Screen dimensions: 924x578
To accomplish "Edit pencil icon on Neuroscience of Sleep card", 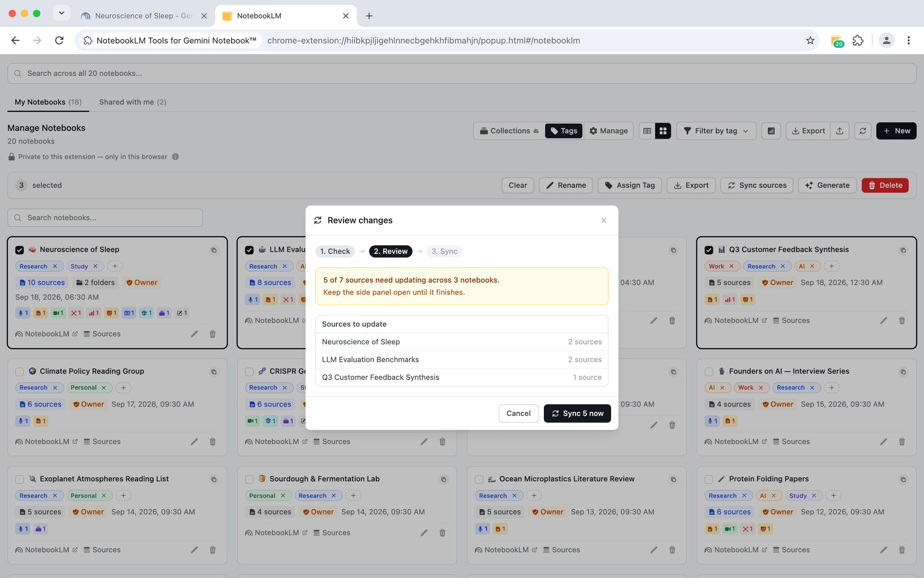I will [x=194, y=334].
